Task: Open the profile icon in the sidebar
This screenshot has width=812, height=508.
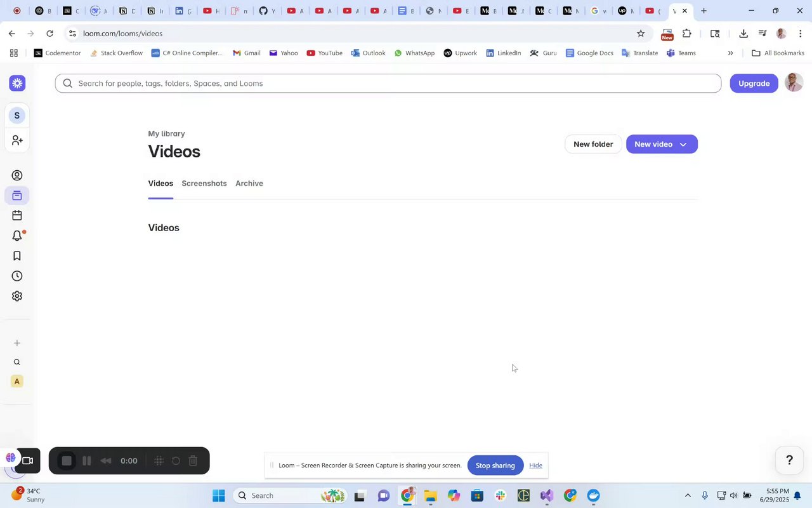Action: coord(17,175)
